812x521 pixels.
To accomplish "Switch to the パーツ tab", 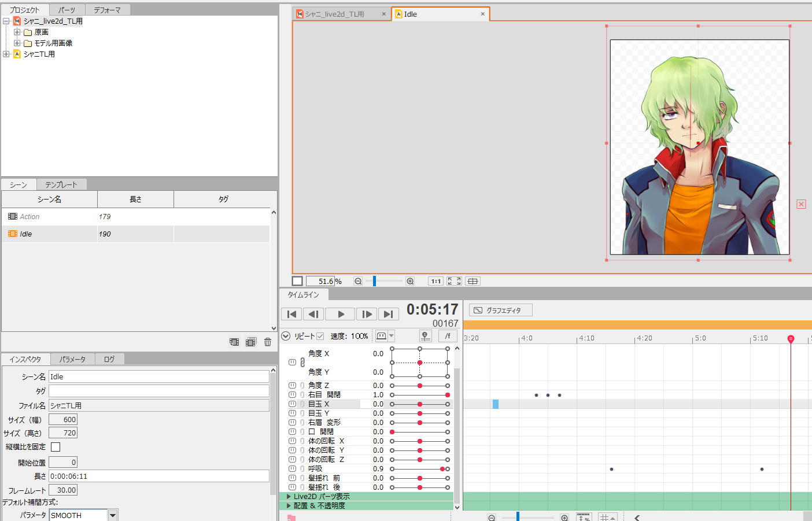I will pos(67,10).
